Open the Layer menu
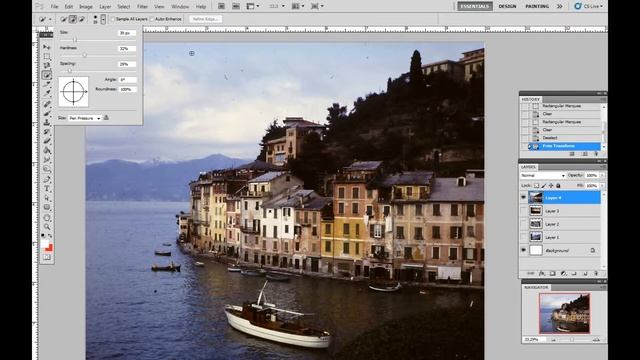The height and width of the screenshot is (360, 640). tap(105, 7)
